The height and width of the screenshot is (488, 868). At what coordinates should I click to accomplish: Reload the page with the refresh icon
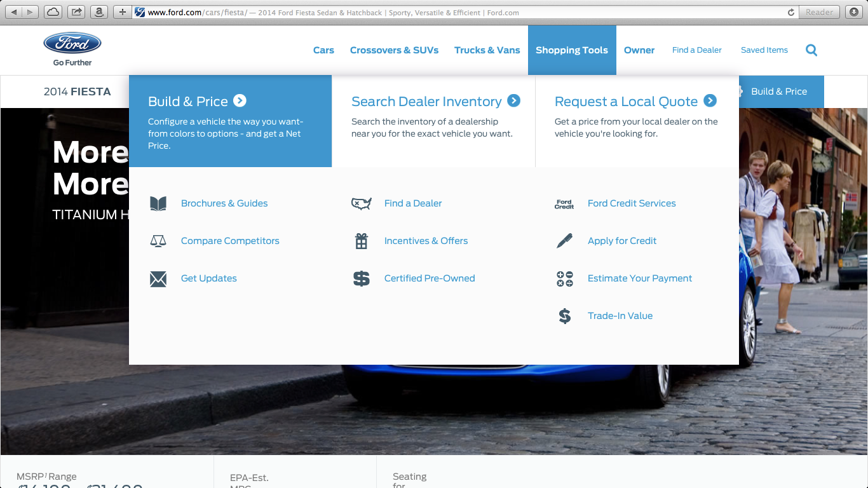pos(791,12)
